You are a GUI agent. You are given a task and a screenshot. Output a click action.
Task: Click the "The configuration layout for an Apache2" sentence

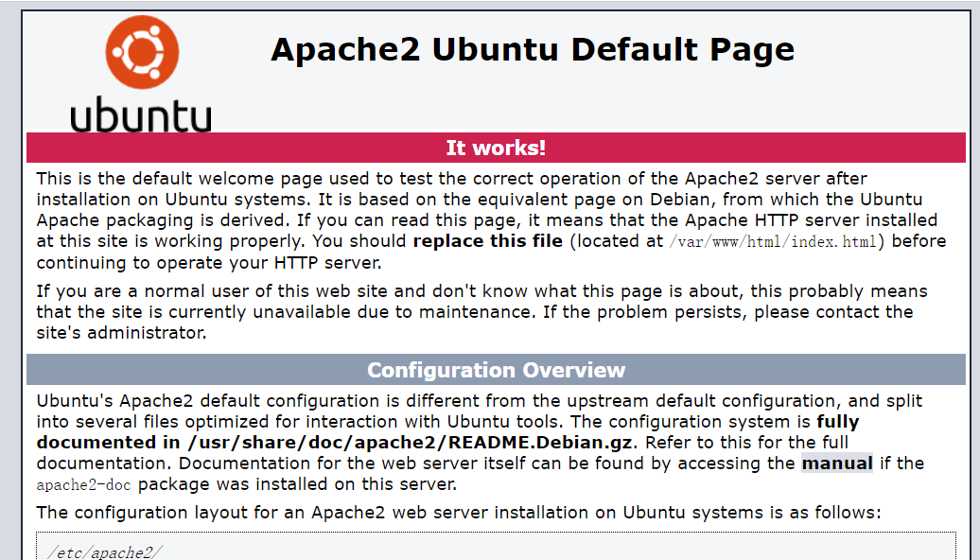[458, 513]
